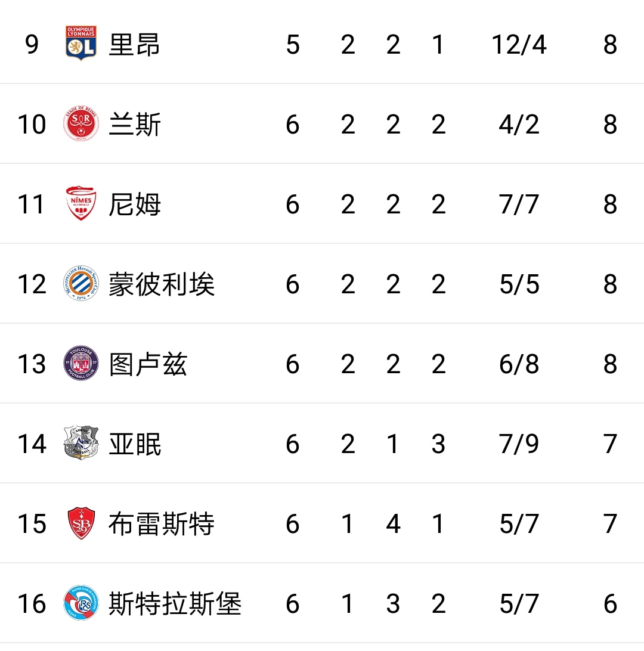Click the team name 斯特拉斯堡
644x651 pixels.
click(175, 604)
